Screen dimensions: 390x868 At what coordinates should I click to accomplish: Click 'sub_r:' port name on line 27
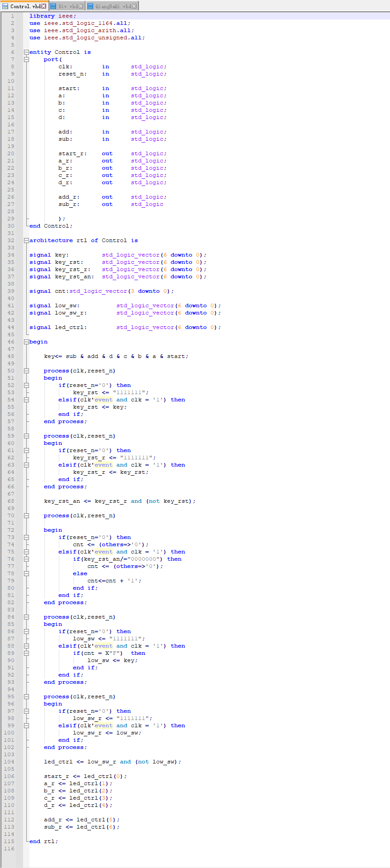coord(69,204)
